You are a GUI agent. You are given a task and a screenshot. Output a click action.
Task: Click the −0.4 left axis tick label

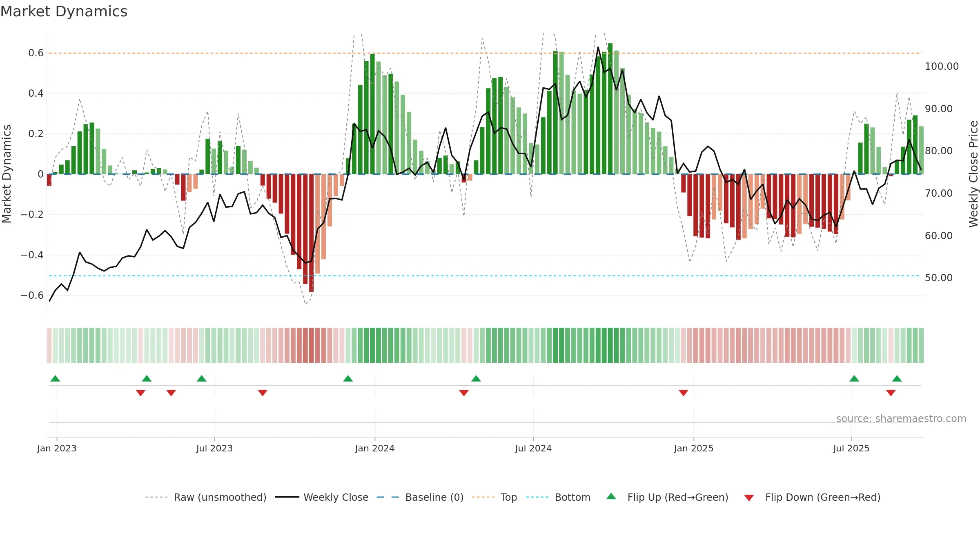pos(32,255)
